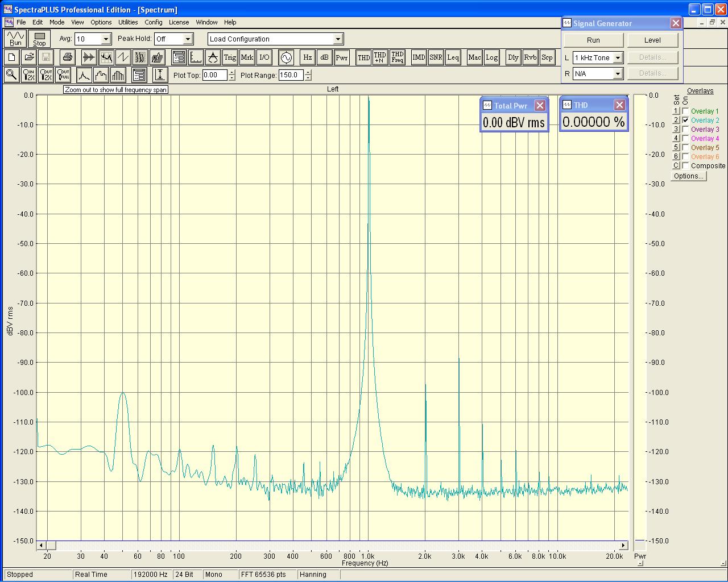Image resolution: width=728 pixels, height=582 pixels.
Task: Click the printer icon in toolbar
Action: (68, 57)
